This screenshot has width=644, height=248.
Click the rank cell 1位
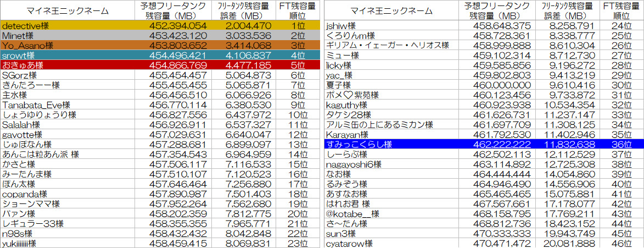(298, 26)
